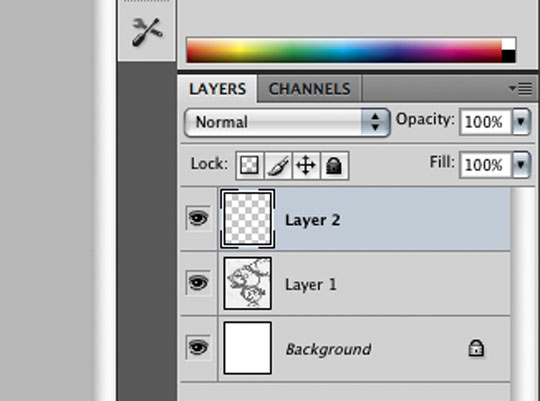Open the Normal blend mode dropdown

pos(287,122)
